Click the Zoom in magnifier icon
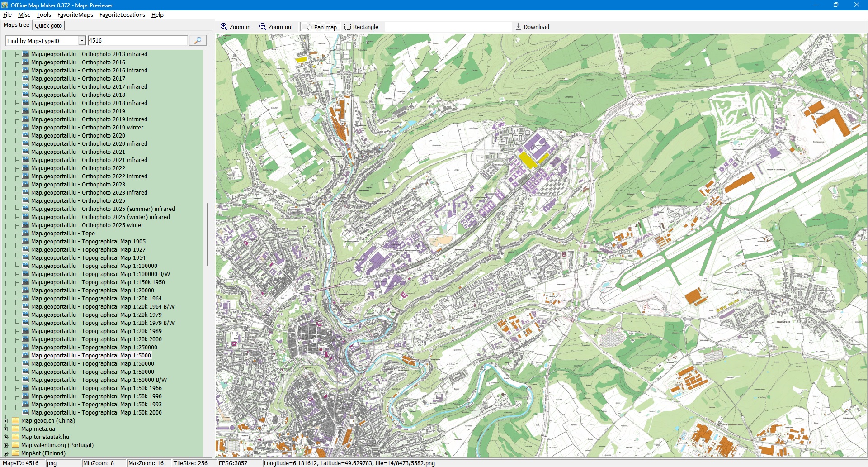The width and height of the screenshot is (868, 467). [224, 27]
